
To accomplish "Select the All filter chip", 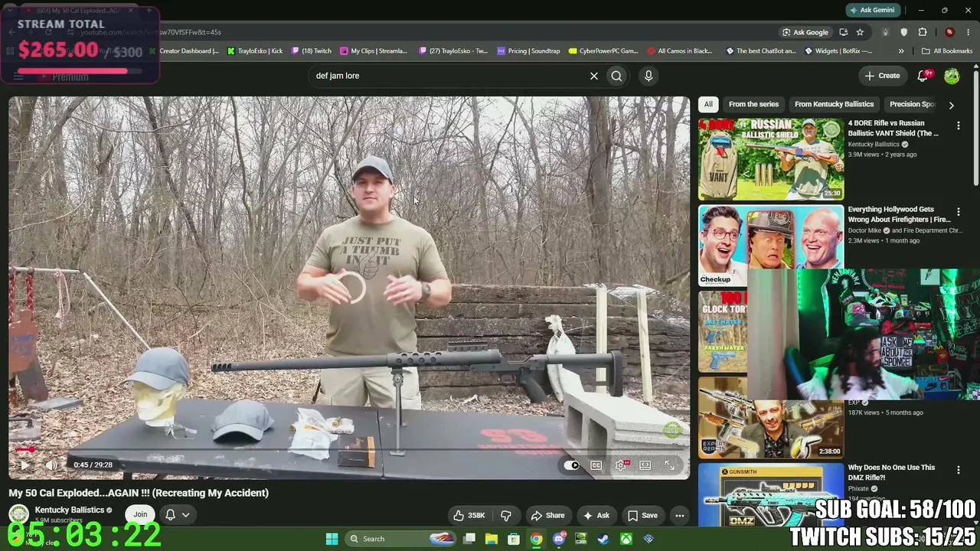I will click(x=708, y=104).
